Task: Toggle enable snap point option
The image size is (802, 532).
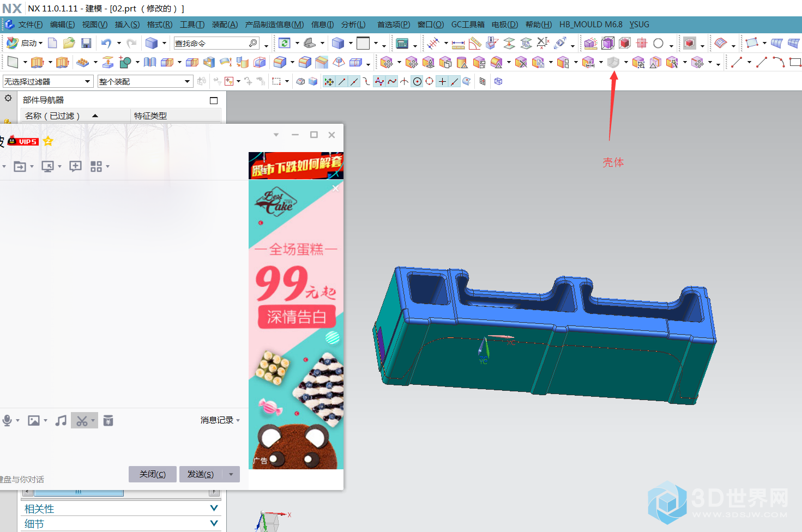Action: pyautogui.click(x=329, y=82)
